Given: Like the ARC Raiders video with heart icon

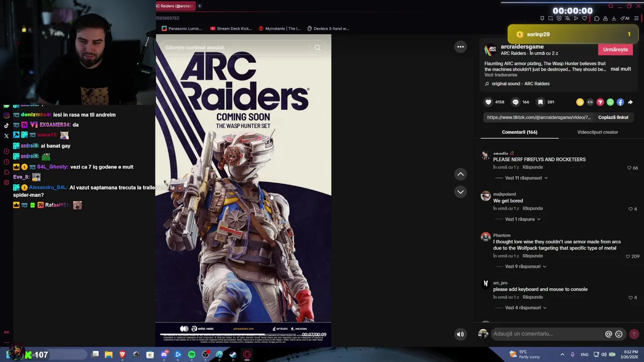Looking at the screenshot, I should (488, 102).
